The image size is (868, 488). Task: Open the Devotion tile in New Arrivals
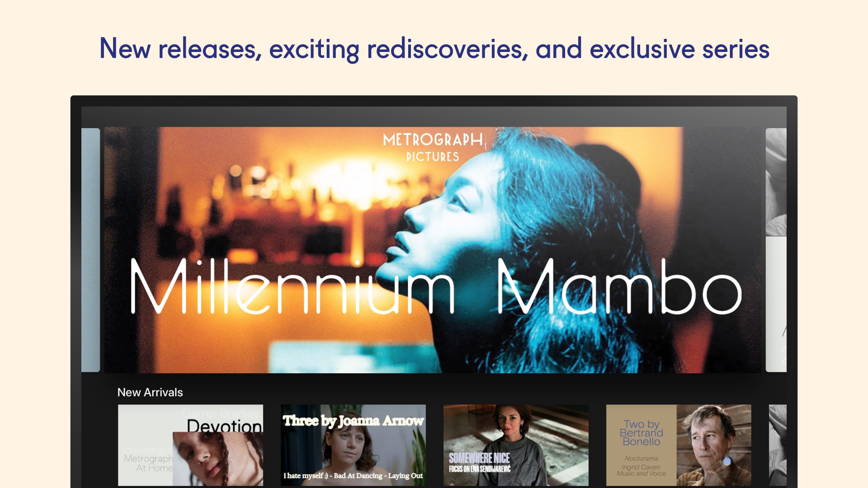[190, 445]
